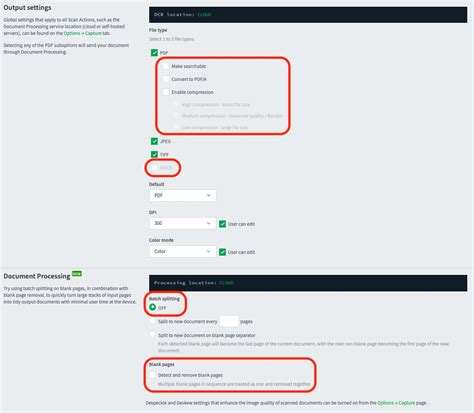
Task: Enable the Make searchable option
Action: tap(166, 66)
